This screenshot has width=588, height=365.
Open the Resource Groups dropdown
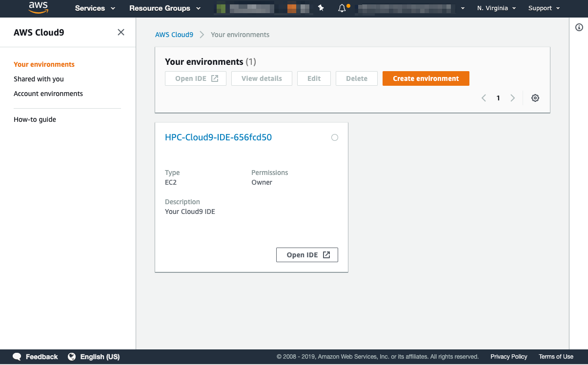coord(165,8)
